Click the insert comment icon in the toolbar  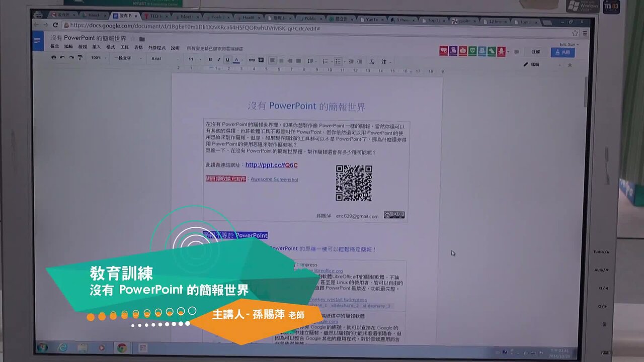pyautogui.click(x=261, y=60)
